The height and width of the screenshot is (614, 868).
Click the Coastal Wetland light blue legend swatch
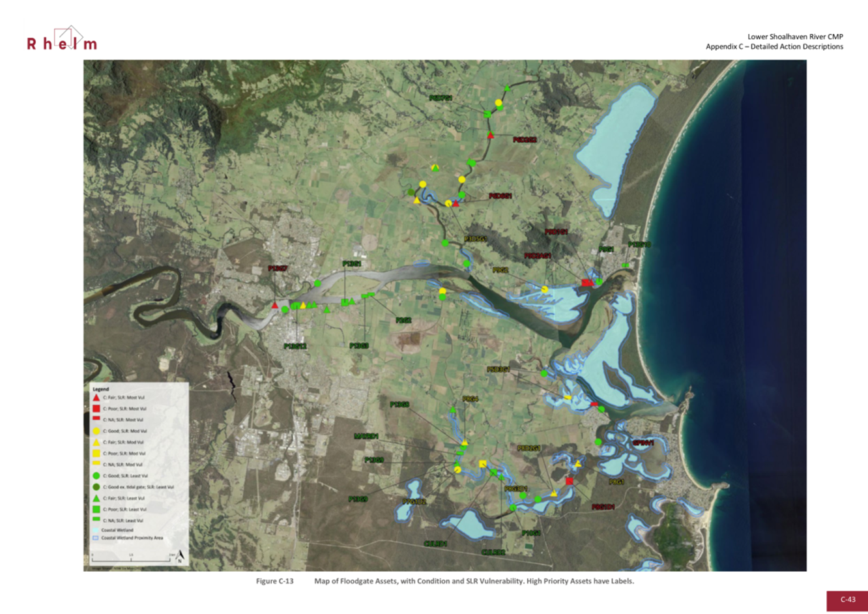[96, 530]
